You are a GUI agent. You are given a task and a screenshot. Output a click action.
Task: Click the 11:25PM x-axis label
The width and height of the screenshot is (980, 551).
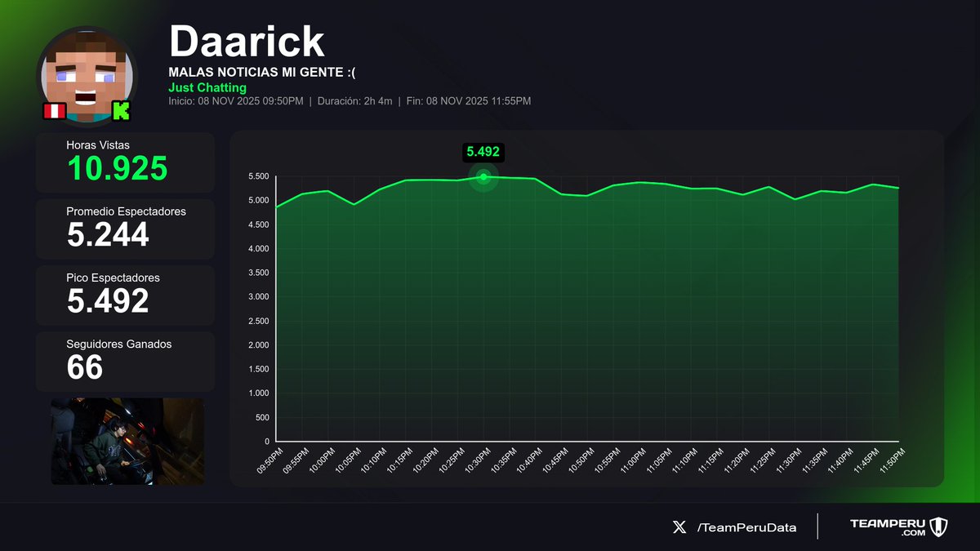[762, 460]
